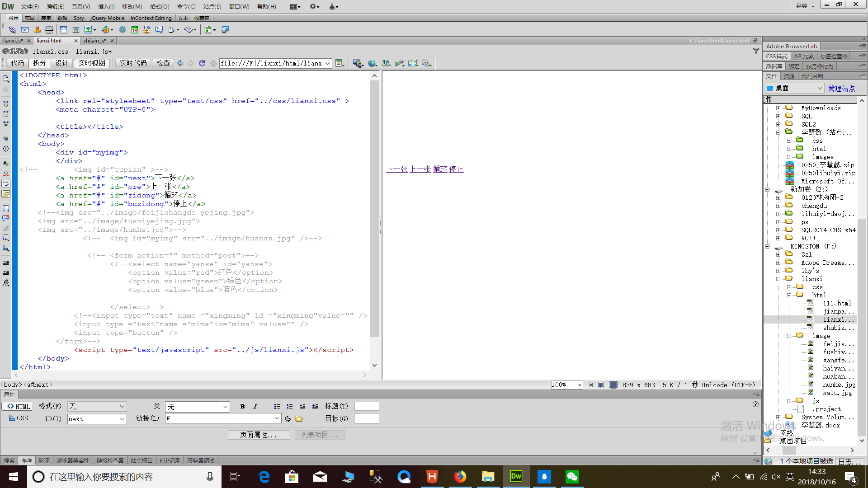Click the Home icon in address toolbar

click(x=213, y=63)
